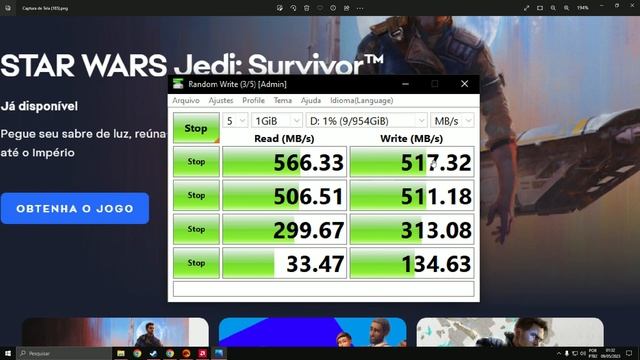Open the 1GiB test size dropdown
This screenshot has height=360, width=640.
pyautogui.click(x=277, y=121)
